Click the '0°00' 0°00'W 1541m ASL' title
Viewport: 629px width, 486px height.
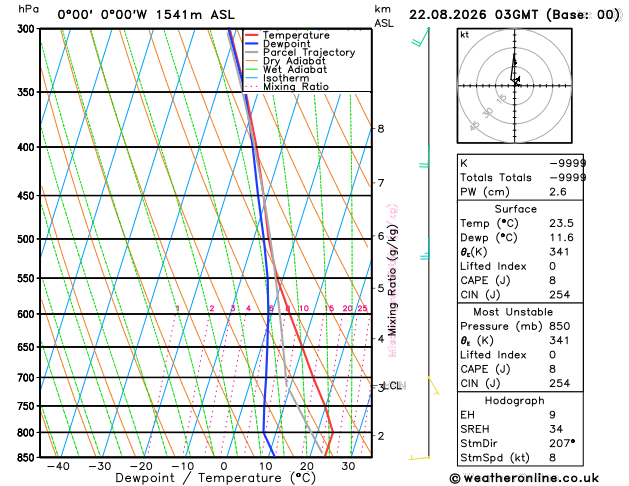tap(146, 15)
